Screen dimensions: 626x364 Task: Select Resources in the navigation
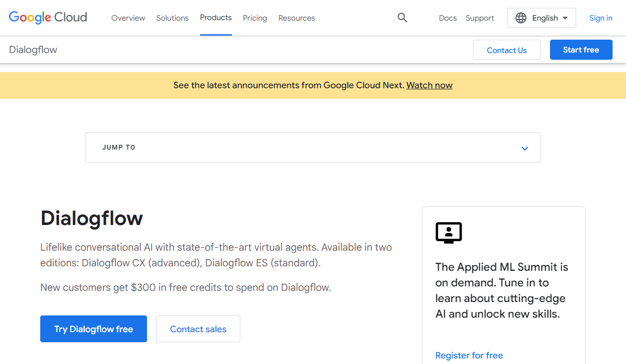point(296,18)
